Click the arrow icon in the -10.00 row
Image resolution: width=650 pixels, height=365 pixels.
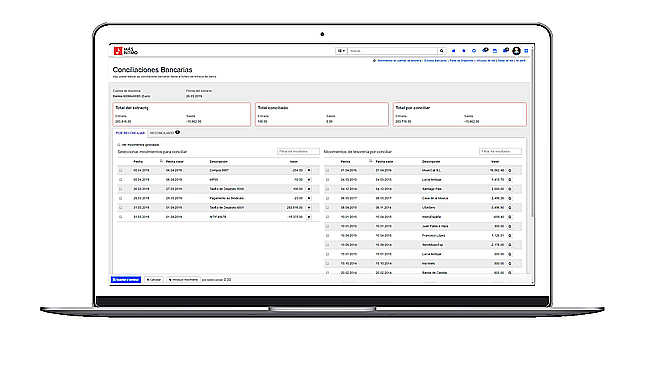308,180
